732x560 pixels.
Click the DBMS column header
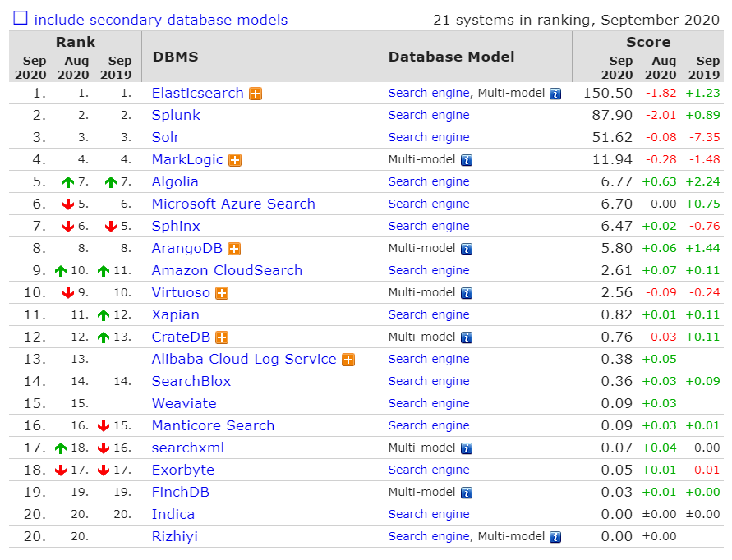pos(176,57)
